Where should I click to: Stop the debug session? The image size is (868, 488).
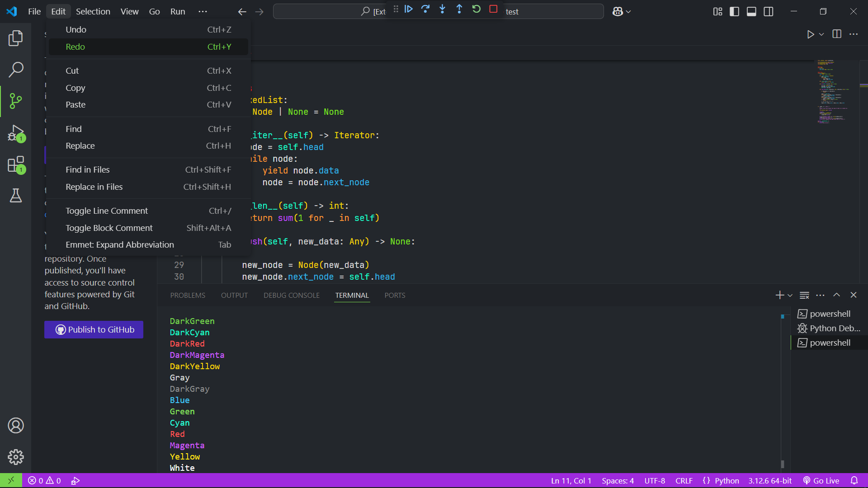493,9
